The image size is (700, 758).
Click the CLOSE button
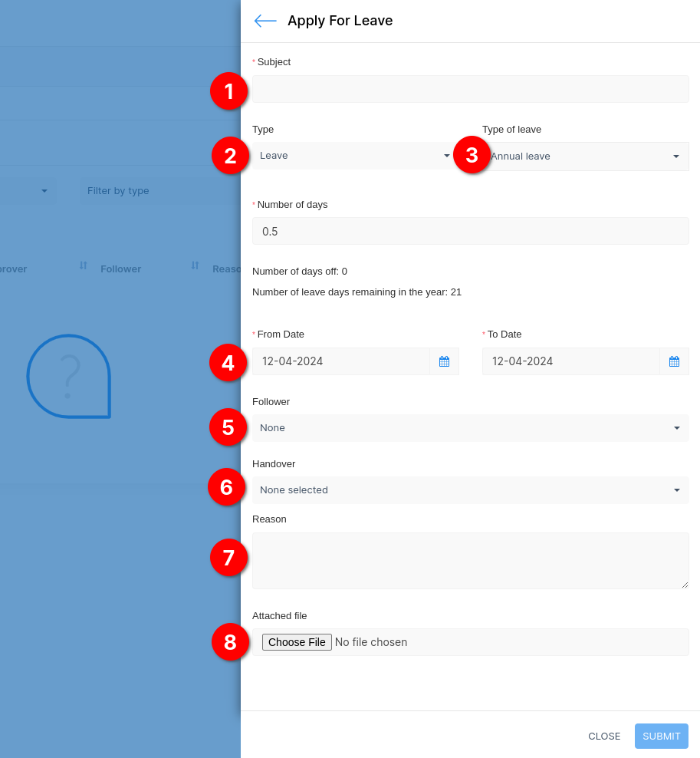tap(604, 736)
